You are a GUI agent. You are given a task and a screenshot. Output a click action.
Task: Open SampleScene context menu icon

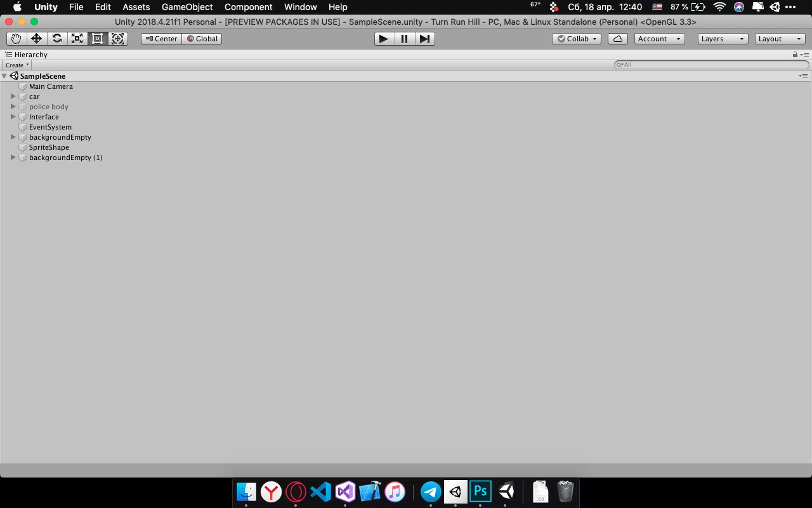point(803,76)
